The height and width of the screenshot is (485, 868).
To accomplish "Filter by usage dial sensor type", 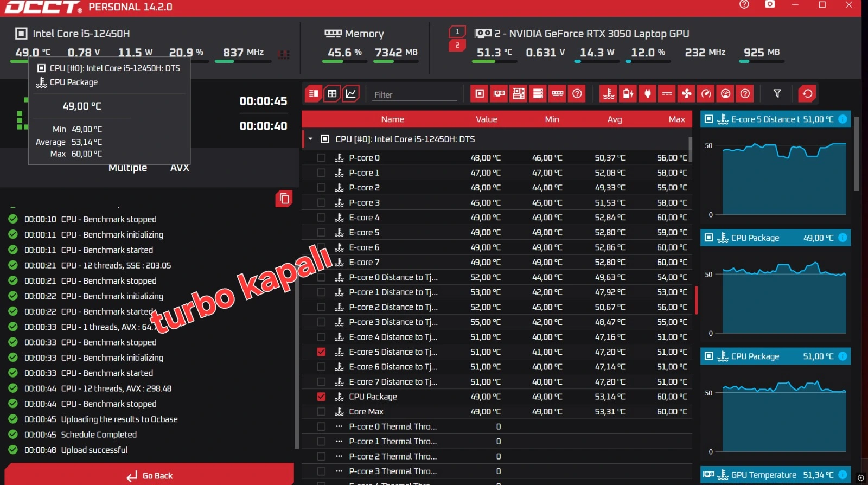I will click(x=726, y=94).
